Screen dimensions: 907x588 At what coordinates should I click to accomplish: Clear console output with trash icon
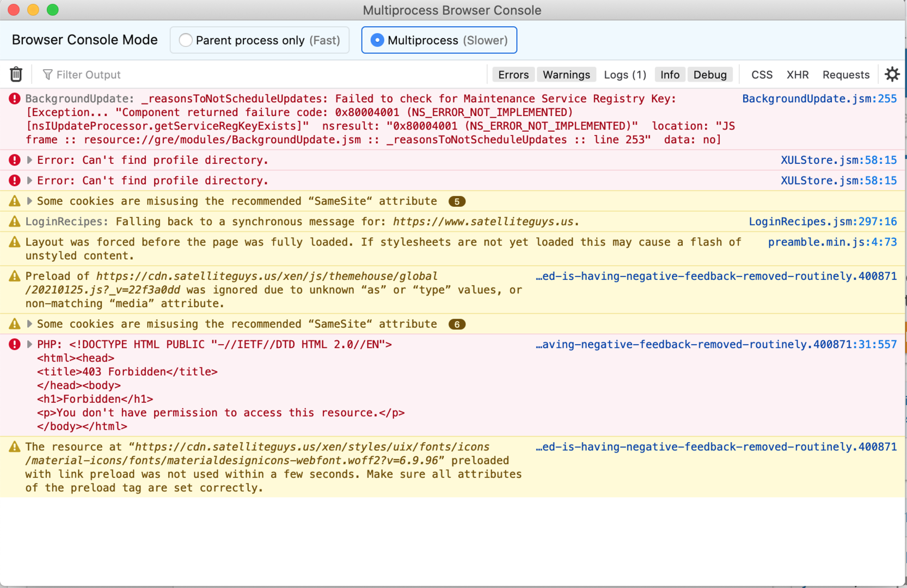point(16,74)
